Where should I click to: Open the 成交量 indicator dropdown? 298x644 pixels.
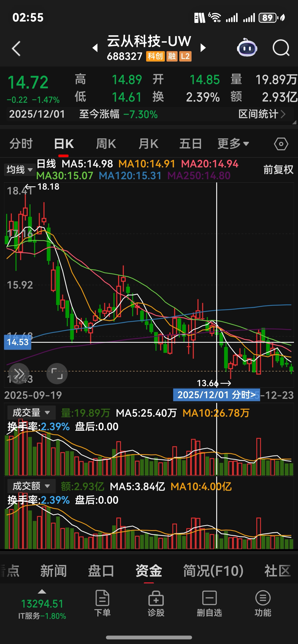tap(31, 412)
